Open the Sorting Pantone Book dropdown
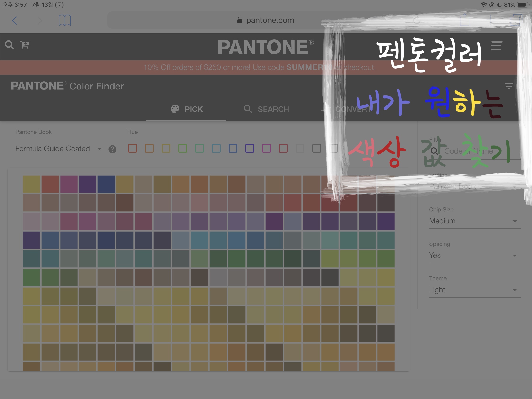532x399 pixels. pyautogui.click(x=475, y=187)
